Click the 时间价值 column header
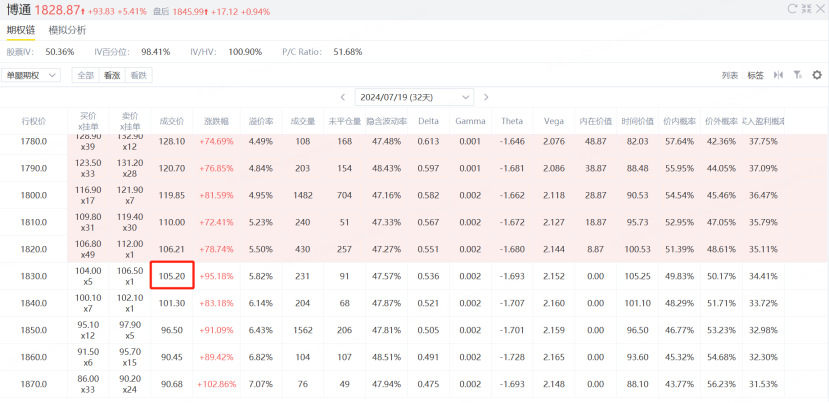This screenshot has height=403, width=829. tap(637, 121)
